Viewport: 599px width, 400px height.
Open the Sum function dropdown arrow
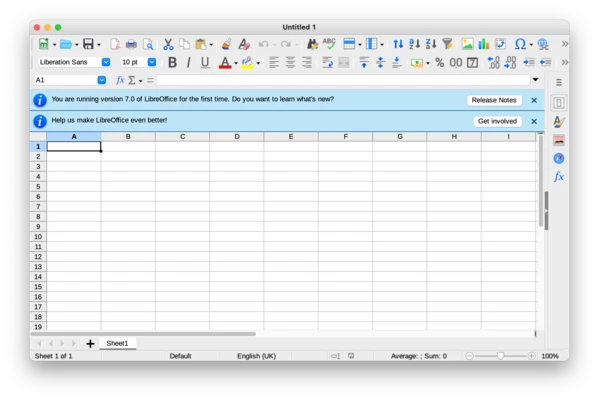tap(141, 81)
